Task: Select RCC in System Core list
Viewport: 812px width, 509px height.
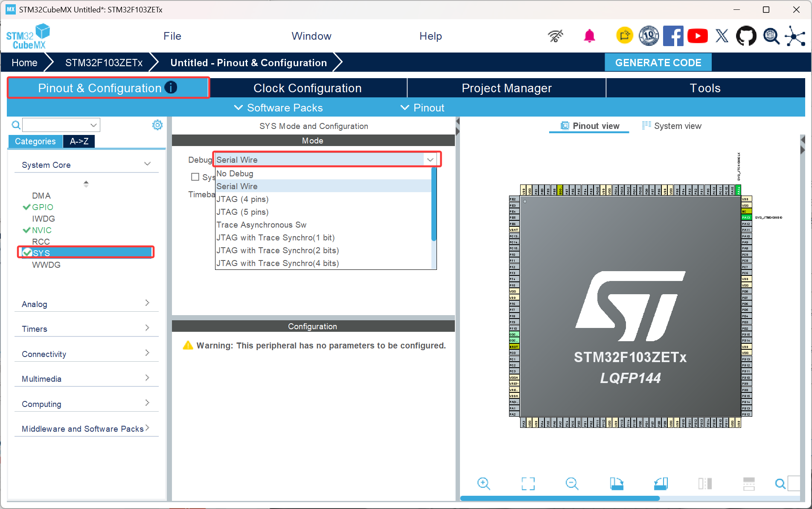Action: pyautogui.click(x=41, y=242)
